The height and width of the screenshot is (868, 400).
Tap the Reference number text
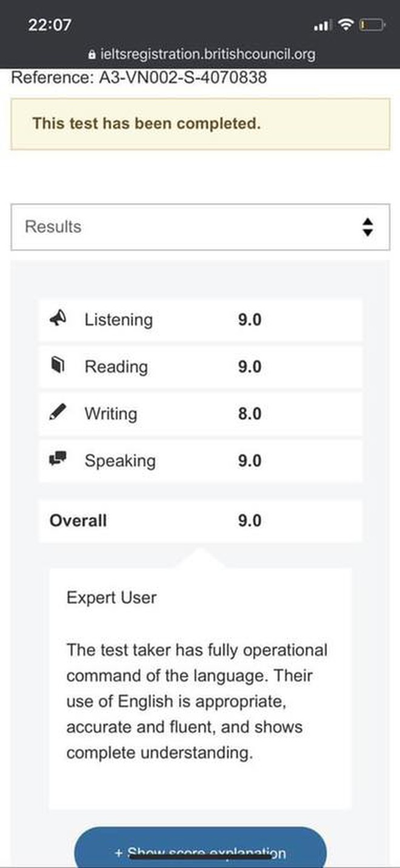(x=139, y=78)
